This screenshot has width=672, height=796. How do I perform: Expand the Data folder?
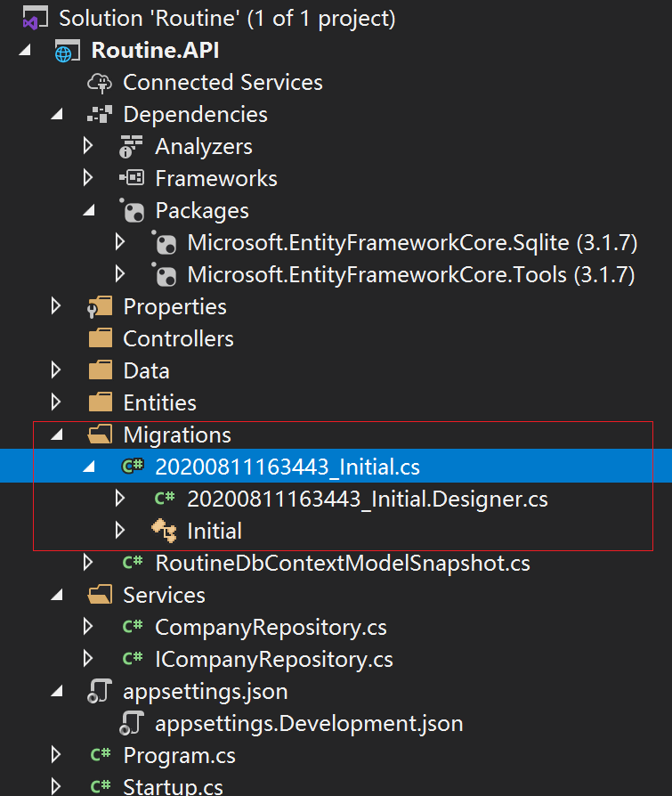tap(57, 371)
